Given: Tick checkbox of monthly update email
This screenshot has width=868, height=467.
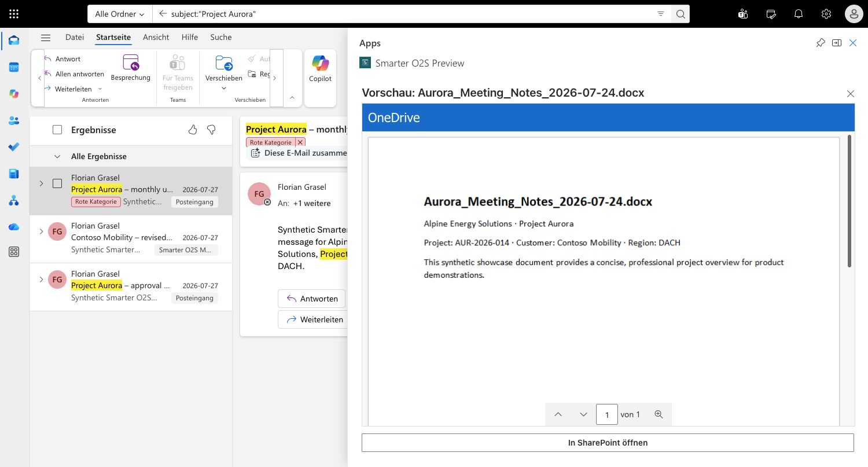Looking at the screenshot, I should pyautogui.click(x=57, y=183).
